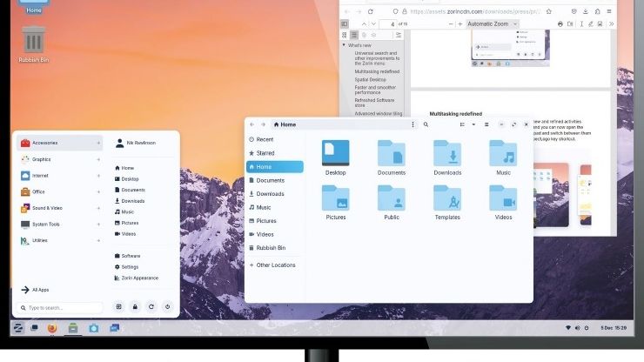Click the grid button in Zorin menu
The width and height of the screenshot is (644, 362).
coord(118,306)
